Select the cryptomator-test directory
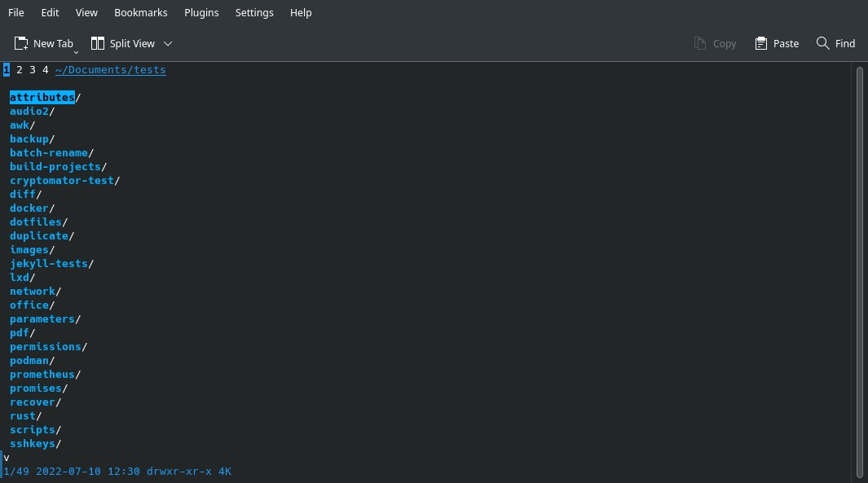Image resolution: width=868 pixels, height=483 pixels. pos(61,180)
